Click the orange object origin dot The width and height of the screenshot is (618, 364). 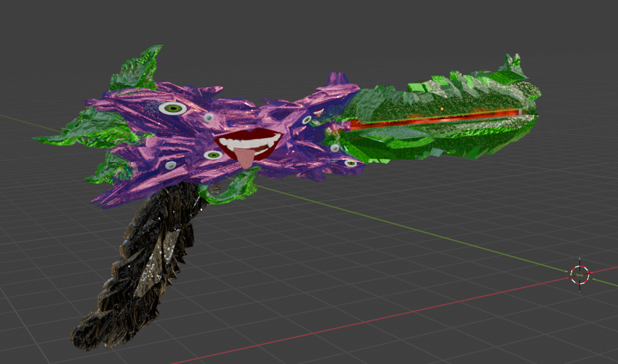442,109
